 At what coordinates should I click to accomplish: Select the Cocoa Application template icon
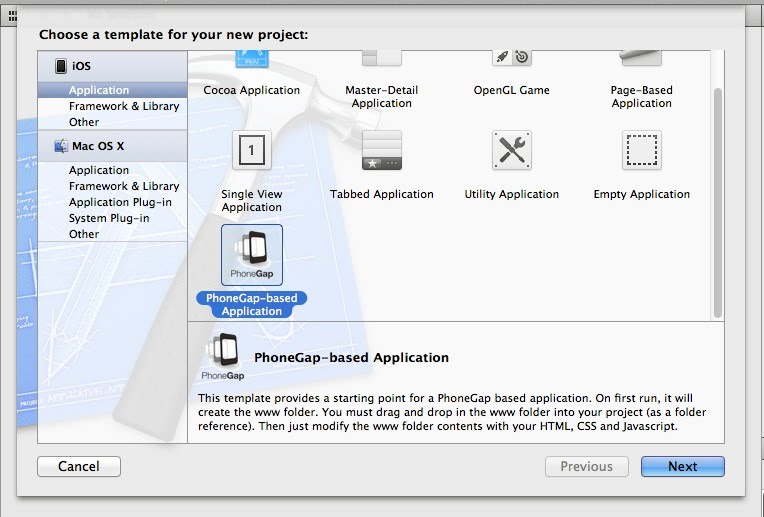[x=252, y=59]
